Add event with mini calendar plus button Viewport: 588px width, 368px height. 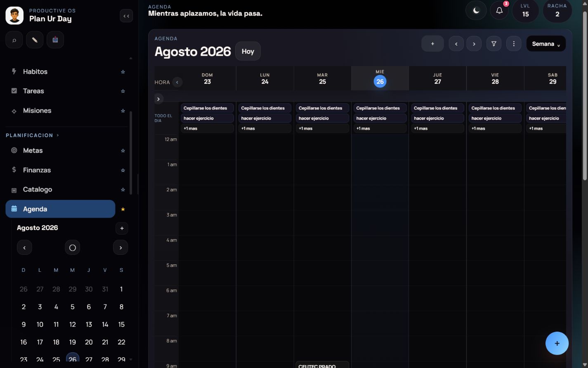[x=122, y=228]
